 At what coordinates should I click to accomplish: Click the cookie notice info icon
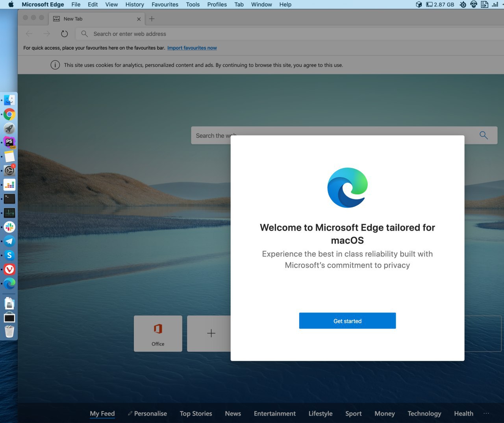click(x=55, y=65)
